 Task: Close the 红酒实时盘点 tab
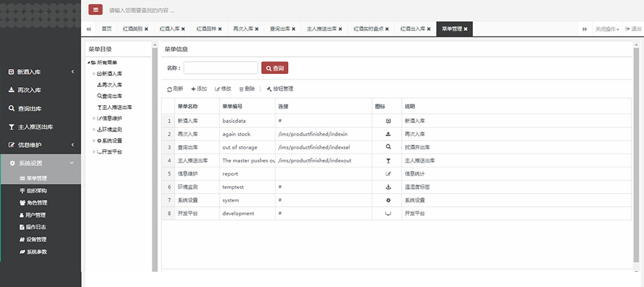pos(386,29)
